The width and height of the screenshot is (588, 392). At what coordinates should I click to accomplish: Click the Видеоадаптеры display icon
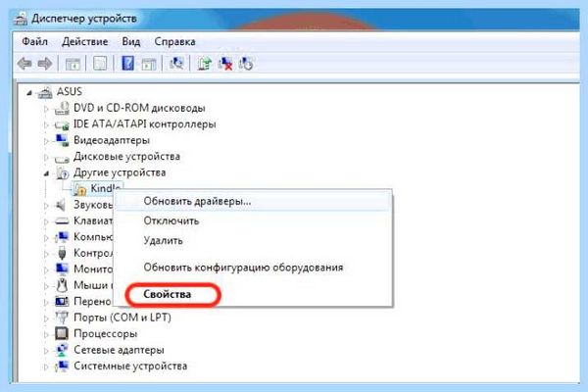pos(62,140)
